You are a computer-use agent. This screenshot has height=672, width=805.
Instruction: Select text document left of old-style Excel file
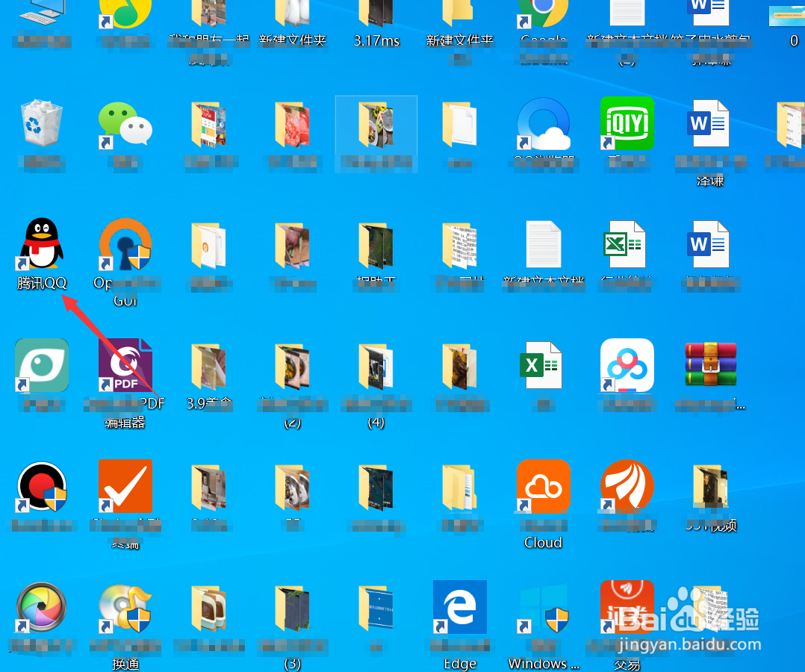point(544,244)
